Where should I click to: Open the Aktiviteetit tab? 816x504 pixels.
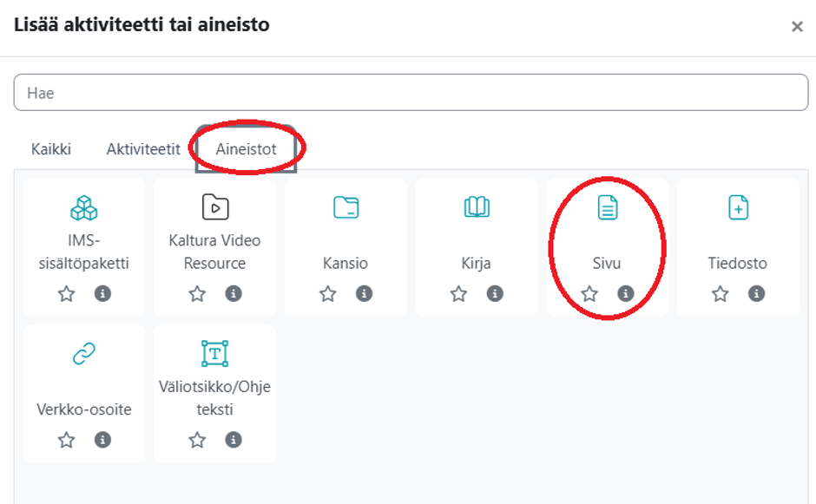coord(143,149)
